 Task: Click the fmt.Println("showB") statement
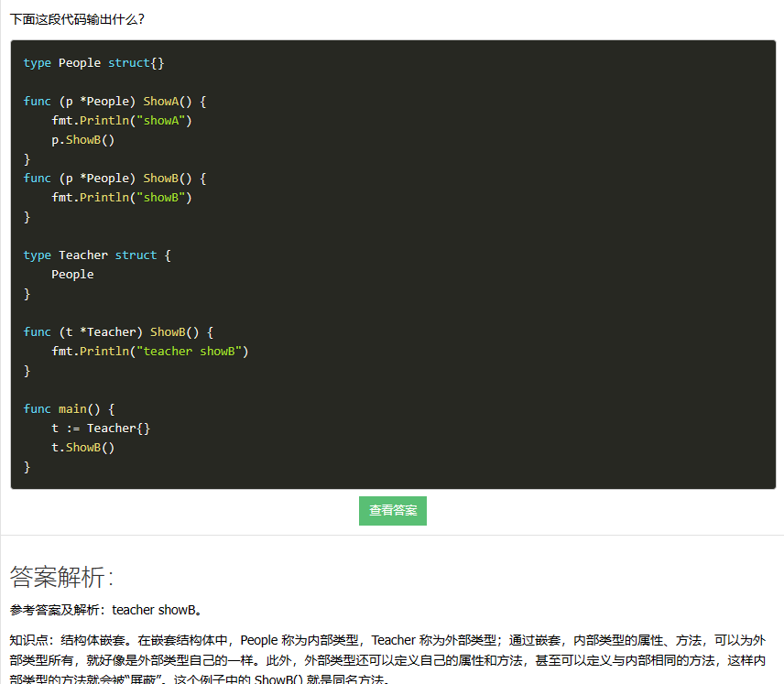[x=121, y=198]
